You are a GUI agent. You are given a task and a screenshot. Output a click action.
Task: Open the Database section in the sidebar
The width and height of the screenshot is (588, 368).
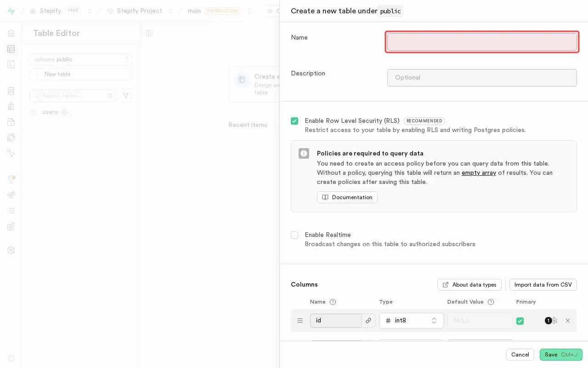pos(11,91)
